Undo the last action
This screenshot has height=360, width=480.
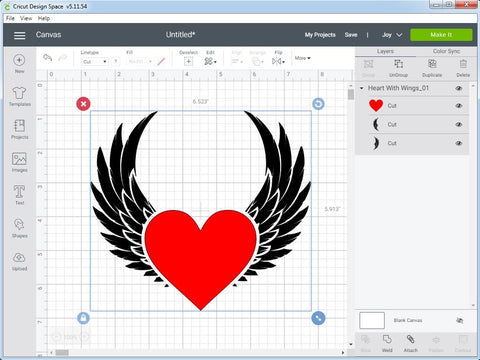[x=47, y=58]
